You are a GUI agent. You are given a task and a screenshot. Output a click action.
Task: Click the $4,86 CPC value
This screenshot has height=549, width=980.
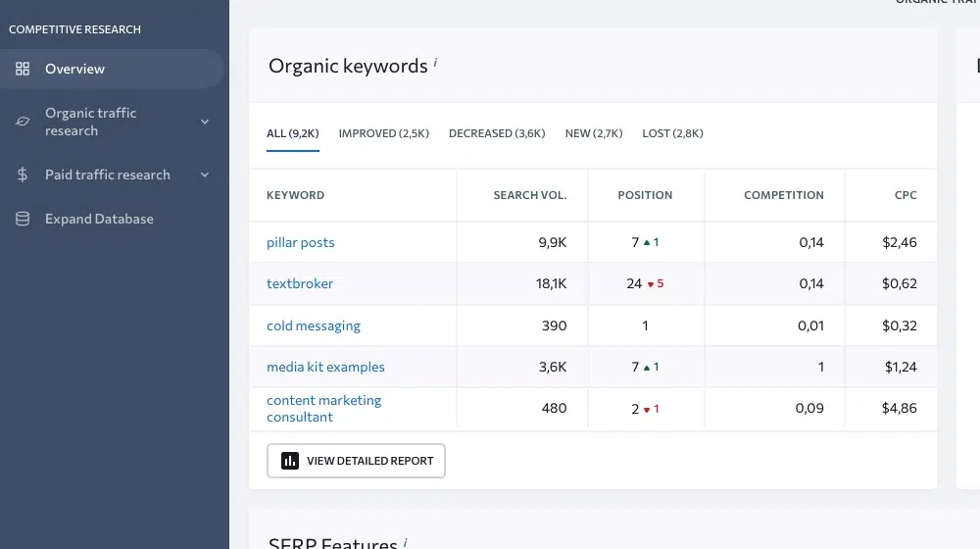pos(900,408)
